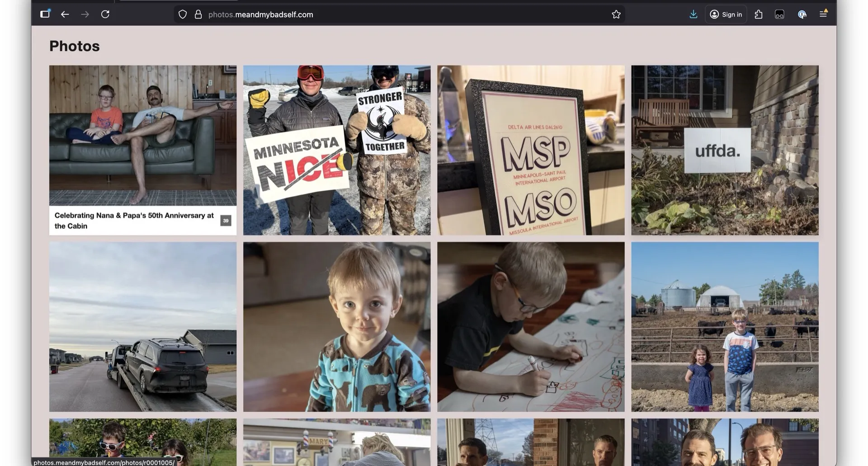Open the downloads panel
The height and width of the screenshot is (466, 868).
pos(693,14)
